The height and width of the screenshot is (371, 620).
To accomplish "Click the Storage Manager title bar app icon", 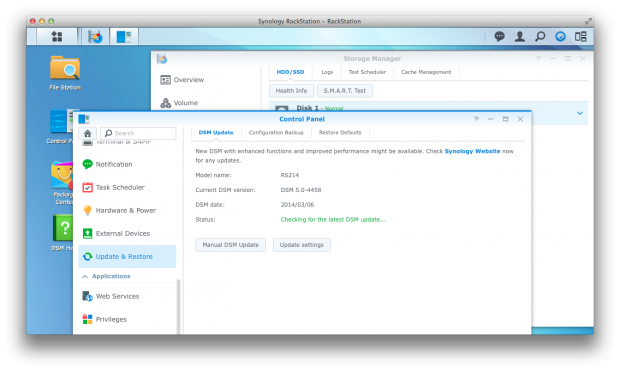I will tap(162, 59).
